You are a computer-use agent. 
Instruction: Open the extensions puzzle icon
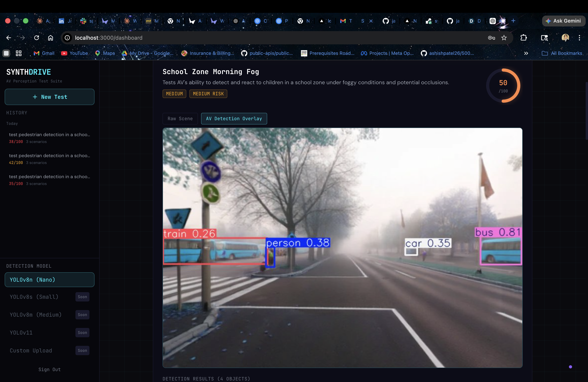523,38
